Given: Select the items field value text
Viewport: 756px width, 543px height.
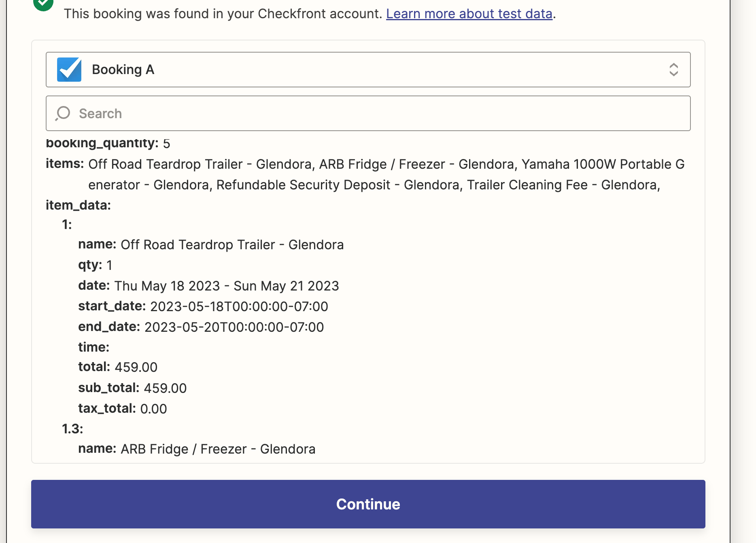Looking at the screenshot, I should pyautogui.click(x=386, y=174).
